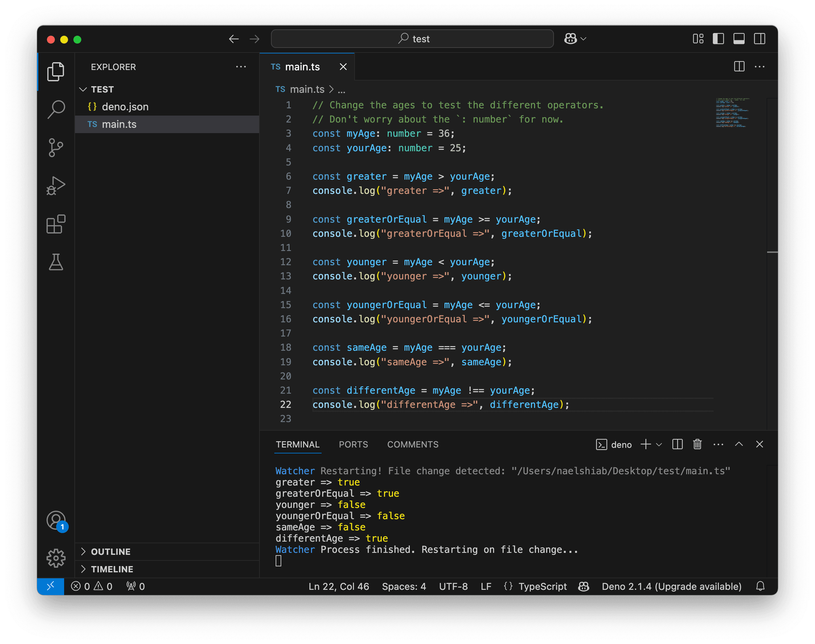Screen dimensions: 815x644
Task: Close the main.ts editor tab
Action: pos(343,67)
